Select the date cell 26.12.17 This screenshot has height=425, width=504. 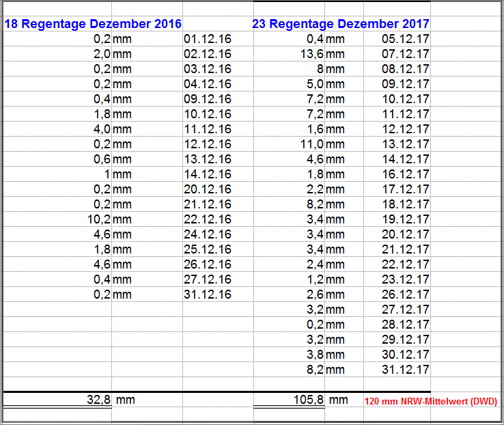tap(406, 294)
